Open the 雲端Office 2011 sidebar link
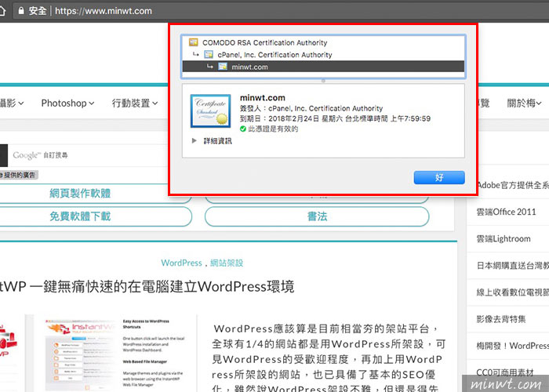Screen dimensions: 549x392 (506, 212)
